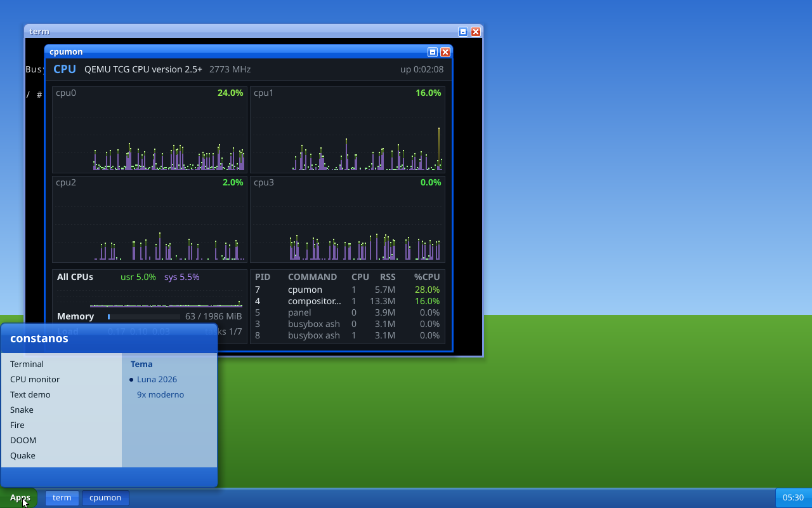Activate the cpumon taskbar button
The image size is (812, 508).
click(x=105, y=498)
